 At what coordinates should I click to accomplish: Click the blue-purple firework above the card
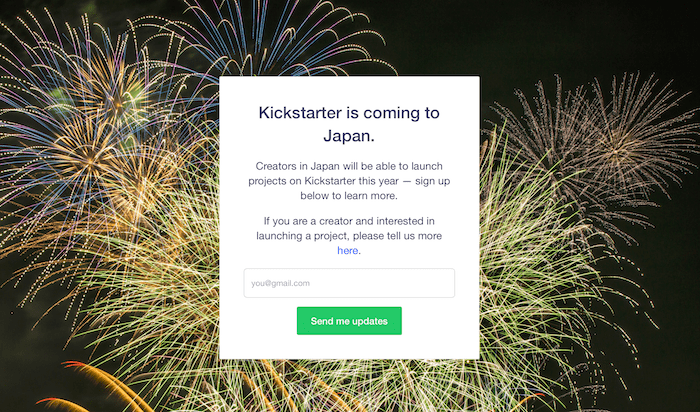290,35
